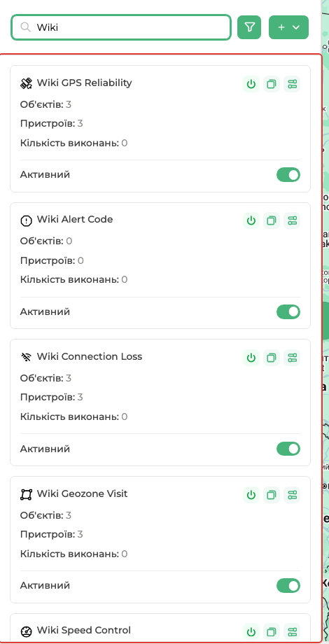
Task: Click the power icon on Wiki Connection Loss
Action: tap(251, 358)
